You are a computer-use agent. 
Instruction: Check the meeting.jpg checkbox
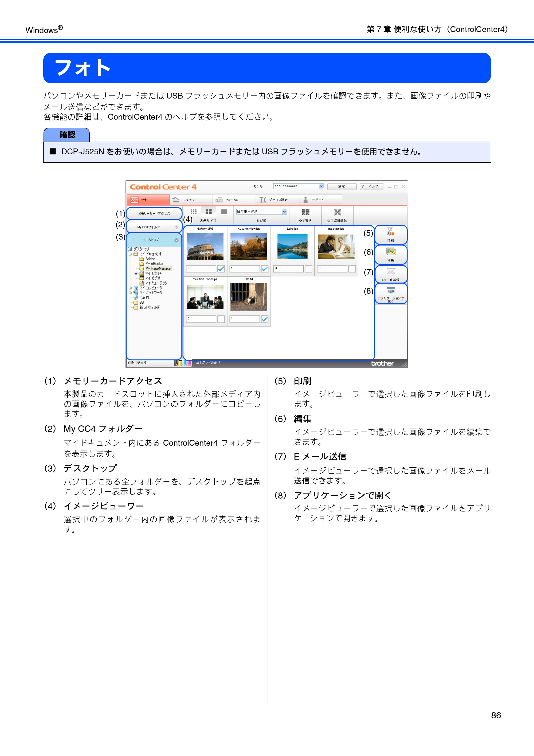352,269
